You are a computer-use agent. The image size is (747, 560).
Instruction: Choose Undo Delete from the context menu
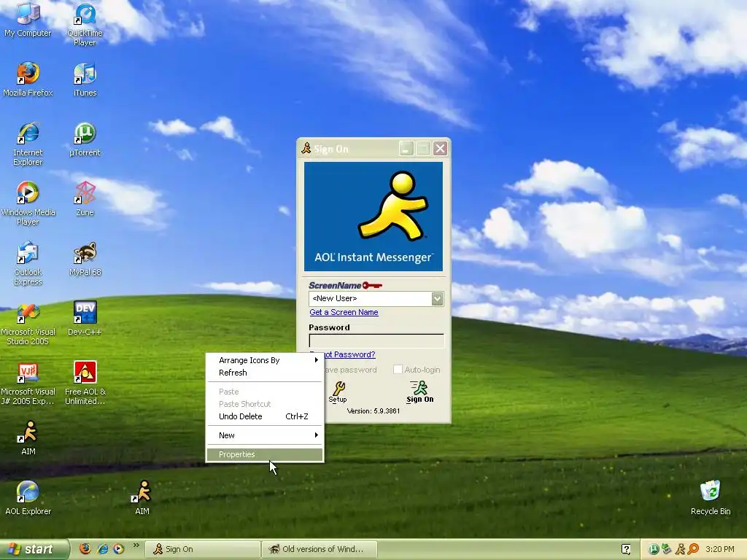[x=266, y=416]
